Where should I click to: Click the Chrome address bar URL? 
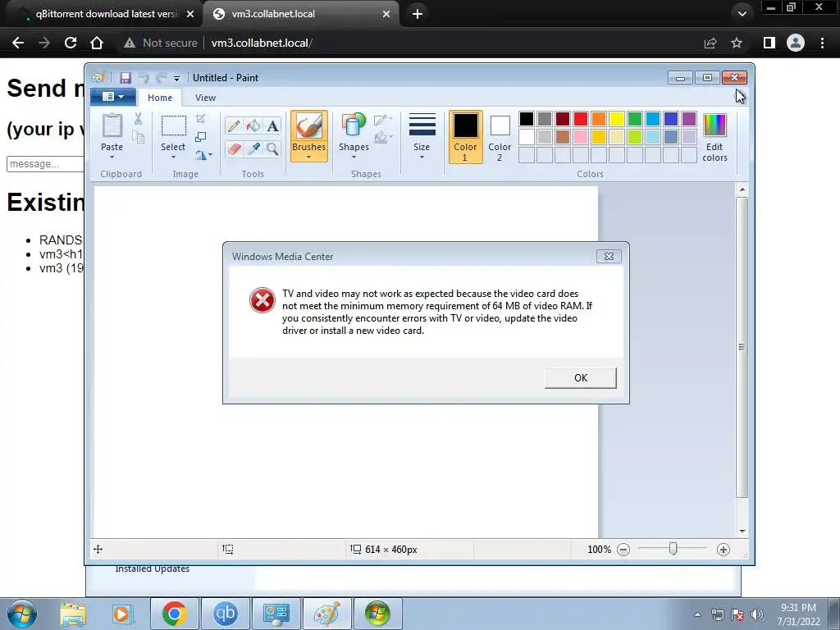(x=262, y=43)
